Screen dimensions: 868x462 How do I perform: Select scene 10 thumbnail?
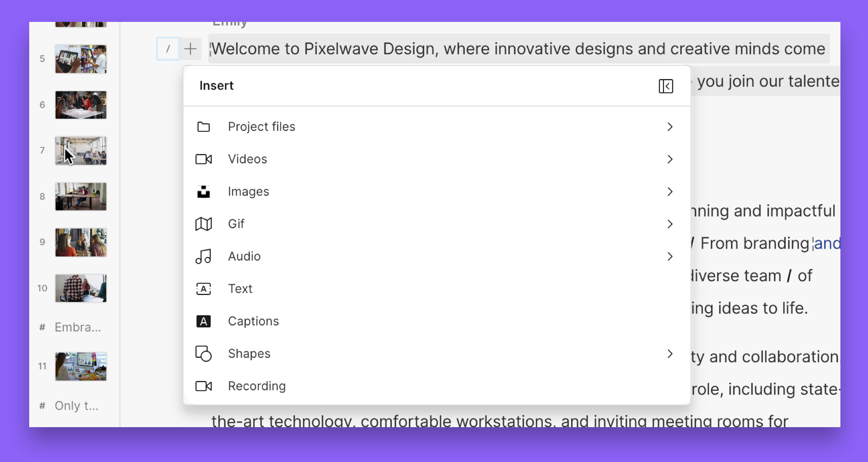(81, 288)
